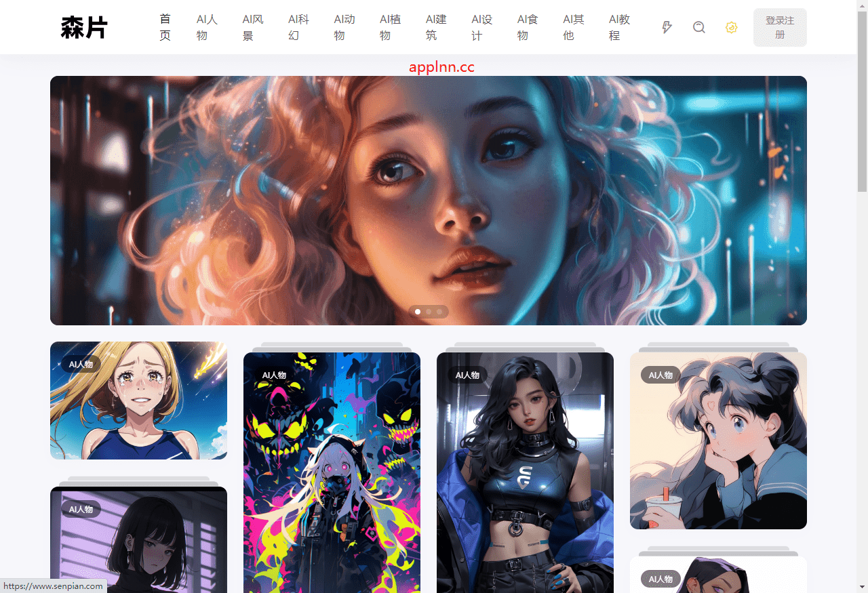
Task: Open the AI风景 navigation category
Action: coord(252,27)
